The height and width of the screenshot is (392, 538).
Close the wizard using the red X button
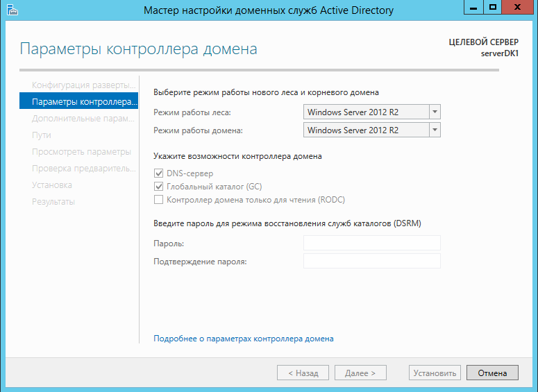[517, 7]
